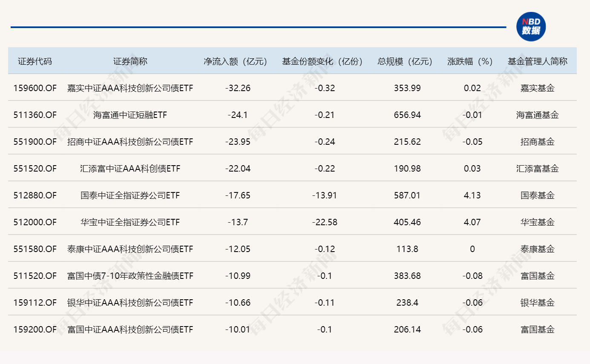Click the 泰康基金 manager cell
The width and height of the screenshot is (590, 364).
coord(537,249)
